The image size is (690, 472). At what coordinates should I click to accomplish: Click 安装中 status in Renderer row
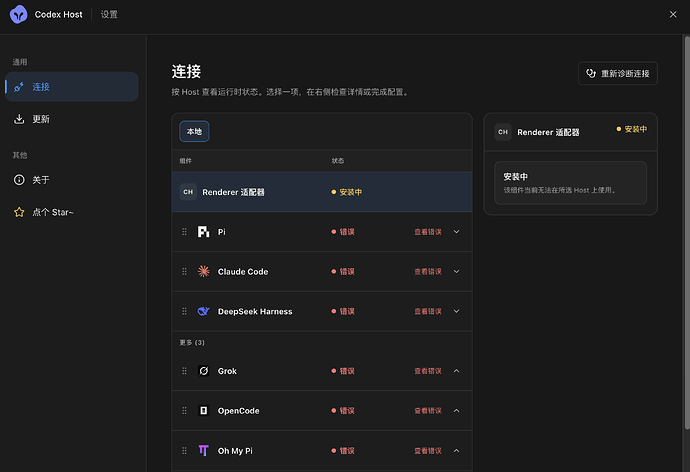[x=347, y=192]
